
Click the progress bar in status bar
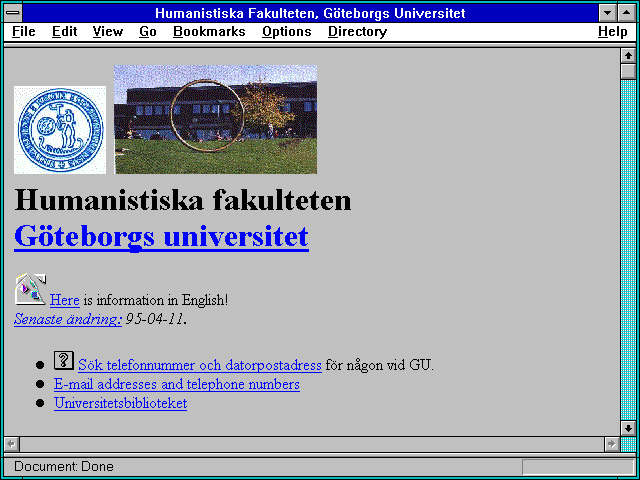578,467
